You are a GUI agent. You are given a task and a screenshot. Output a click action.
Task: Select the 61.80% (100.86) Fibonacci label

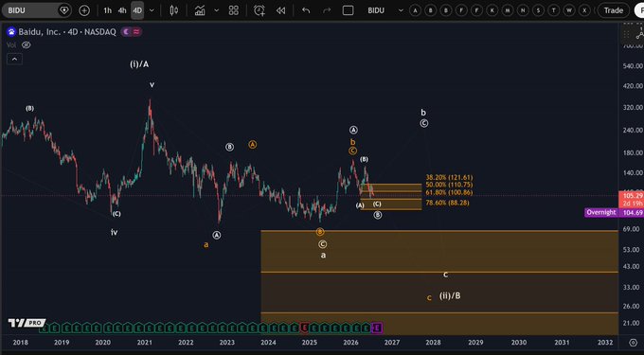coord(449,192)
